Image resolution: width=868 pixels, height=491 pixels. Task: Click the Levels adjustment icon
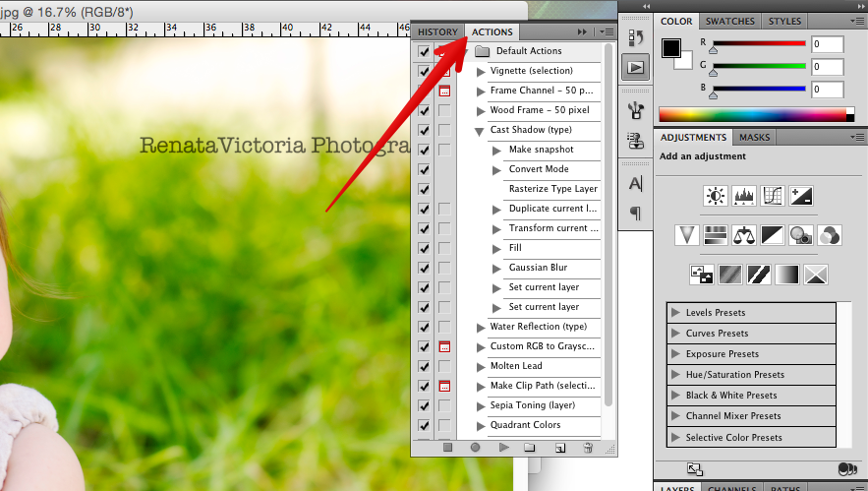click(743, 196)
